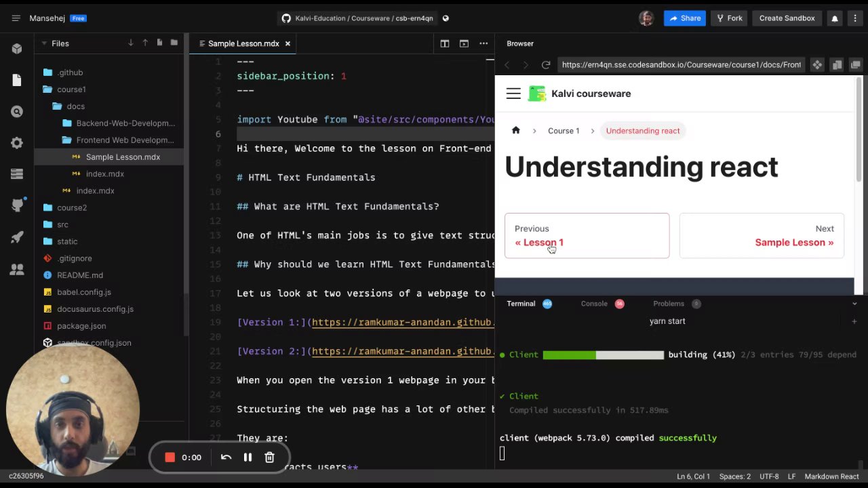868x488 pixels.
Task: Delete the recording with trash icon
Action: (x=269, y=457)
